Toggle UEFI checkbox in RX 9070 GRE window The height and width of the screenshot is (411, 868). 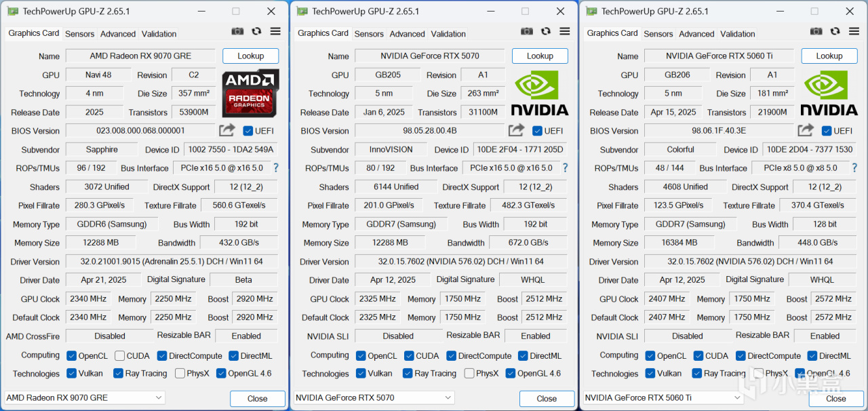(248, 131)
